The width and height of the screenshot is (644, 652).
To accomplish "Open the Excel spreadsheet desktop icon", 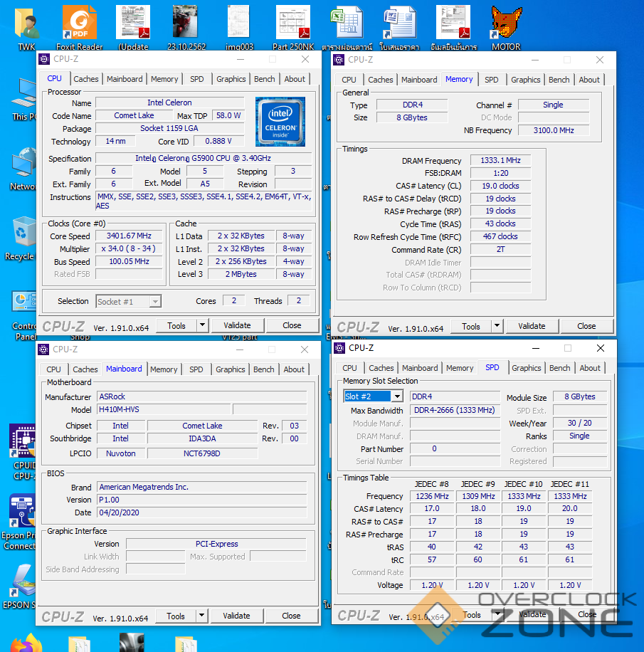I will click(347, 23).
